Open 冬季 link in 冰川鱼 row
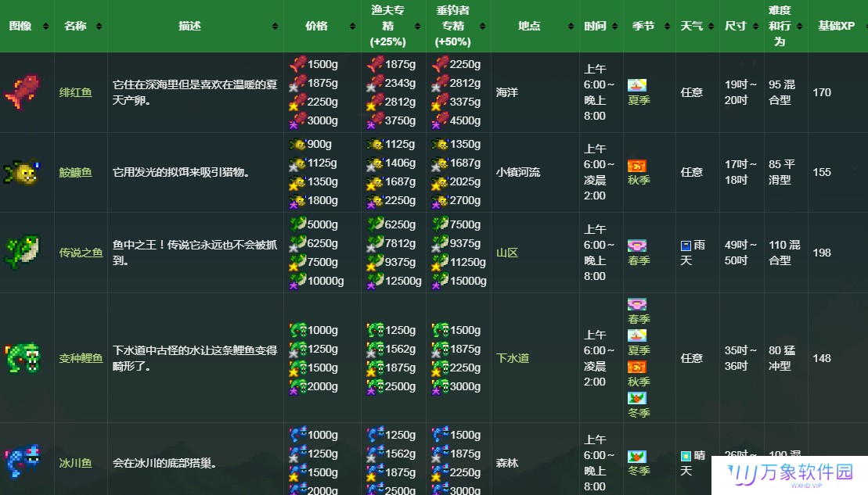The width and height of the screenshot is (868, 495). [x=639, y=472]
